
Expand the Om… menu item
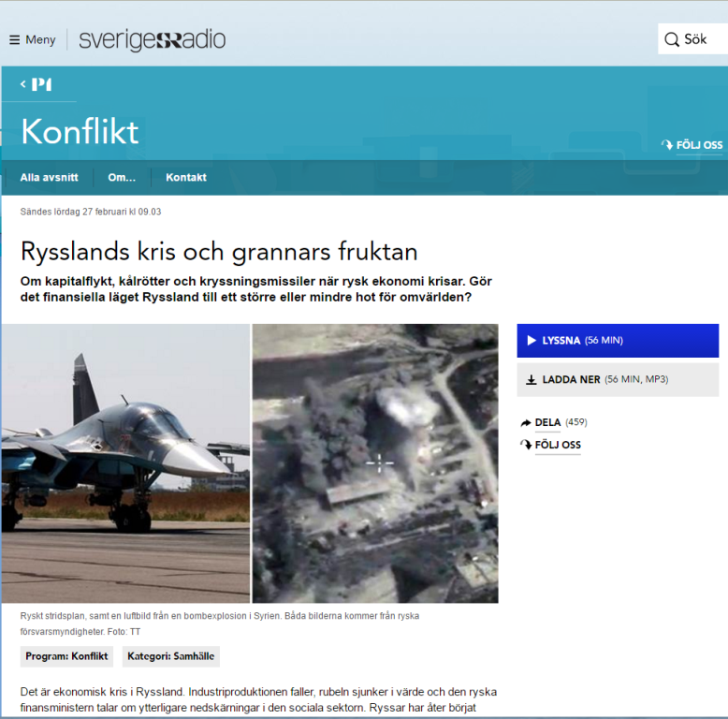(x=122, y=177)
